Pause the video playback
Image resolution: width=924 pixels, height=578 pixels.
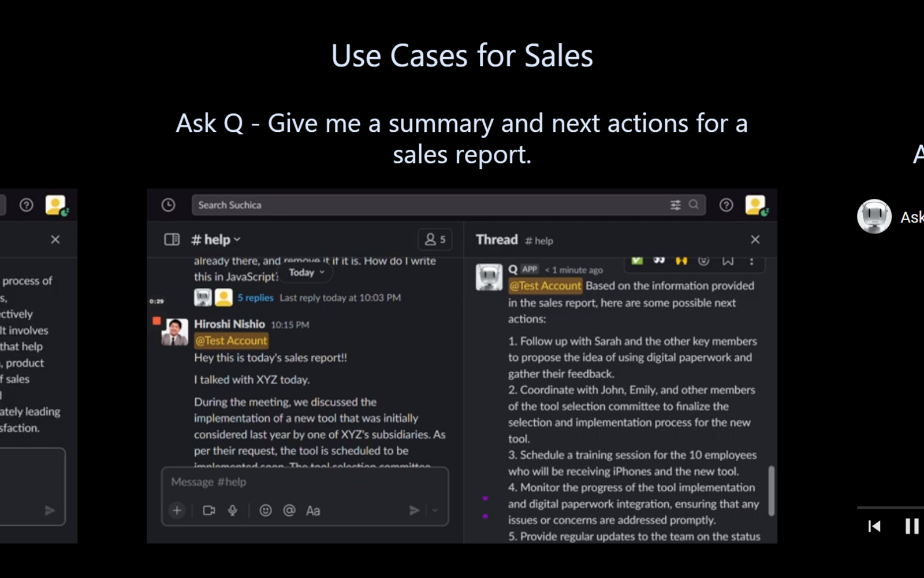coord(912,526)
